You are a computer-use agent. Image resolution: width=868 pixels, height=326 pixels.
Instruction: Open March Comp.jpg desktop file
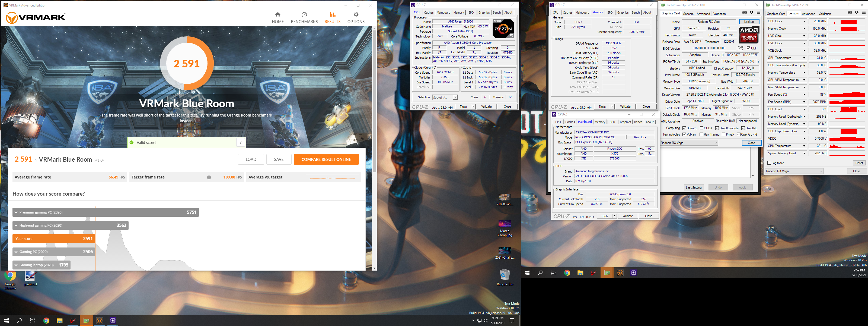pyautogui.click(x=505, y=228)
